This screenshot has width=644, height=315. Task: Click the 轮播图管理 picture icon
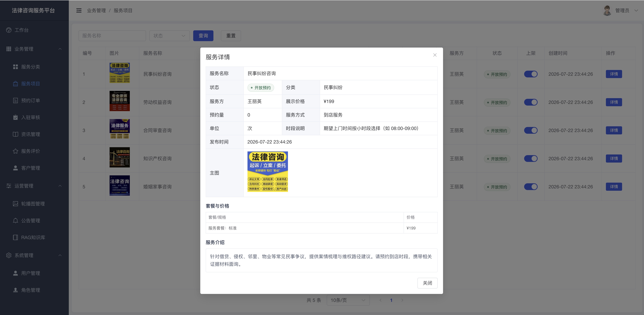tap(16, 204)
